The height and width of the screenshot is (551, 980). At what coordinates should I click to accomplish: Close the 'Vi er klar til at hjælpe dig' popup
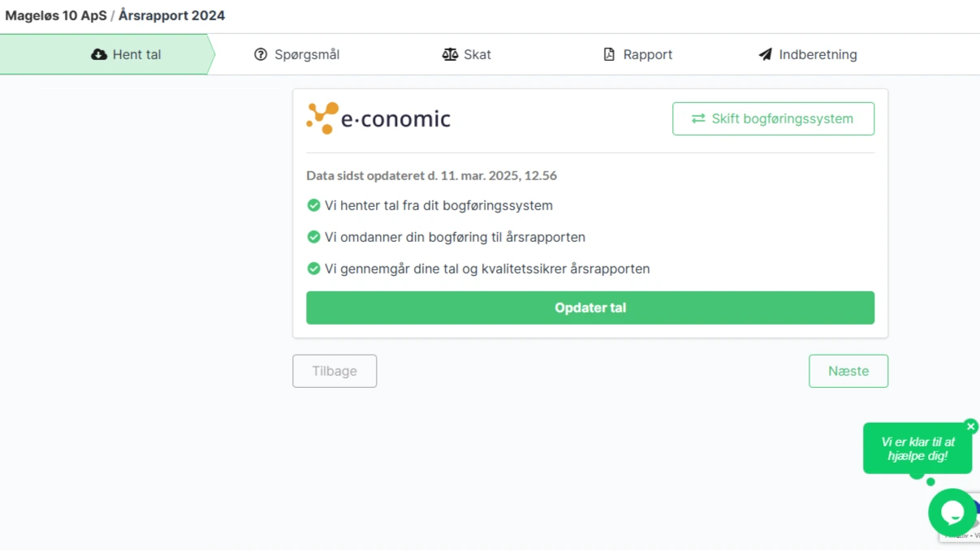point(971,426)
